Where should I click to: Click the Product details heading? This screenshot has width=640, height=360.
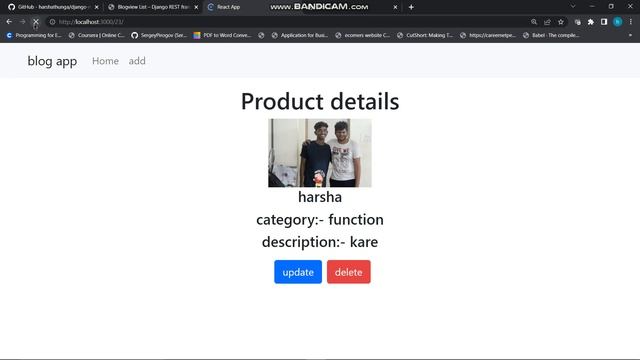320,101
